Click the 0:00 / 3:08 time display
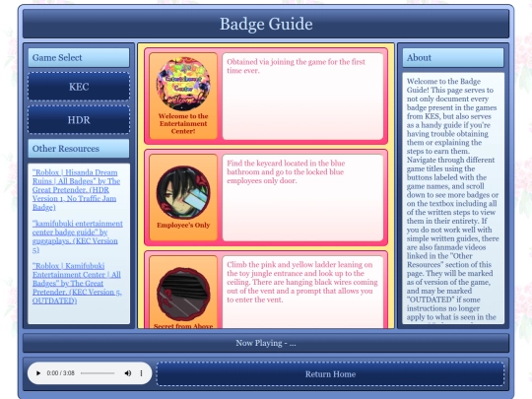This screenshot has height=399, width=532. tap(60, 373)
